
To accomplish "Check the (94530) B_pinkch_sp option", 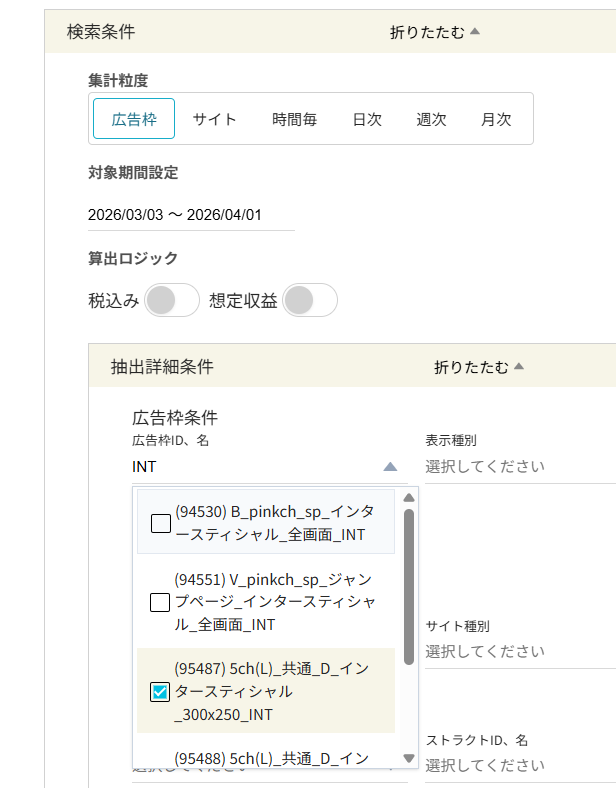I will point(160,523).
